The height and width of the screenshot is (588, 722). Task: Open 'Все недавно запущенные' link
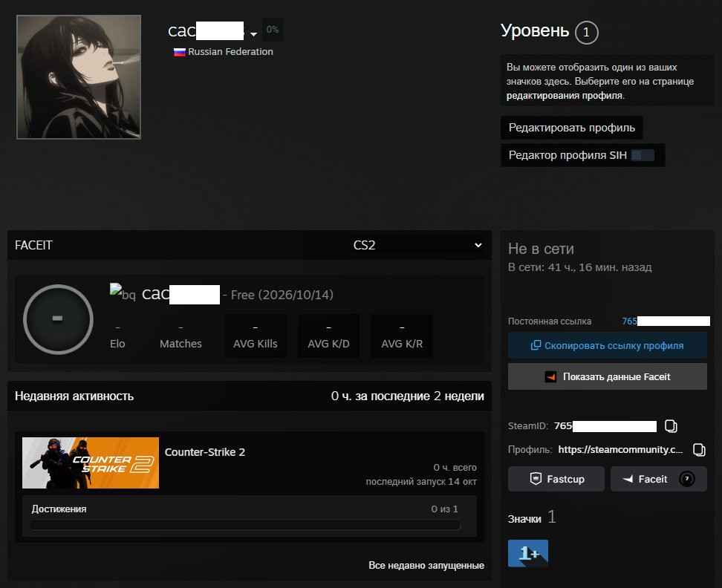pyautogui.click(x=426, y=565)
